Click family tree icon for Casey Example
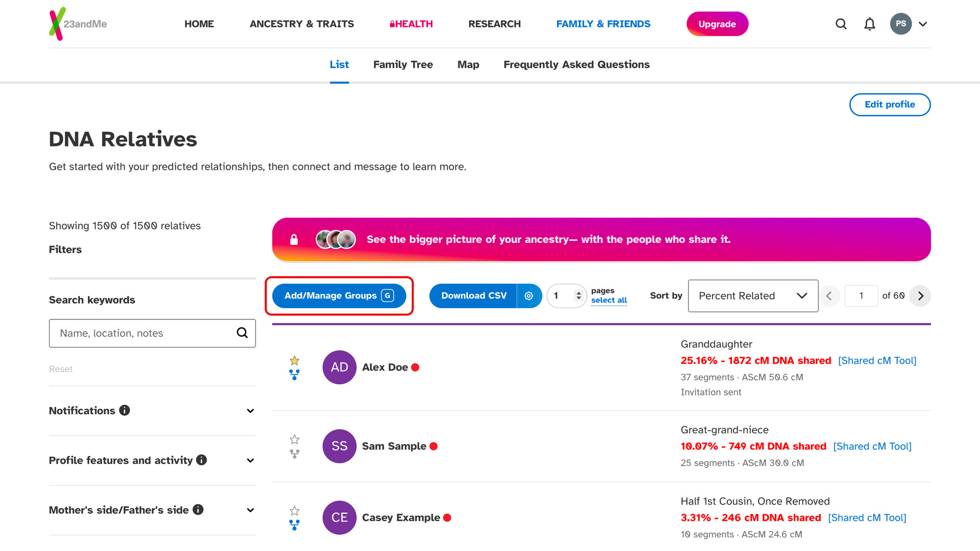This screenshot has width=980, height=551. coord(295,525)
